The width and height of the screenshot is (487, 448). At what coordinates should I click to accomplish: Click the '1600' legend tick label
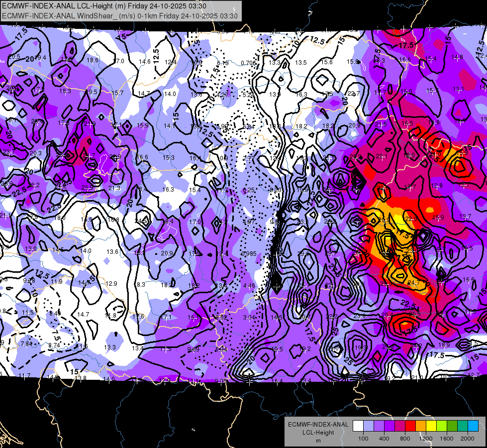tap(447, 439)
